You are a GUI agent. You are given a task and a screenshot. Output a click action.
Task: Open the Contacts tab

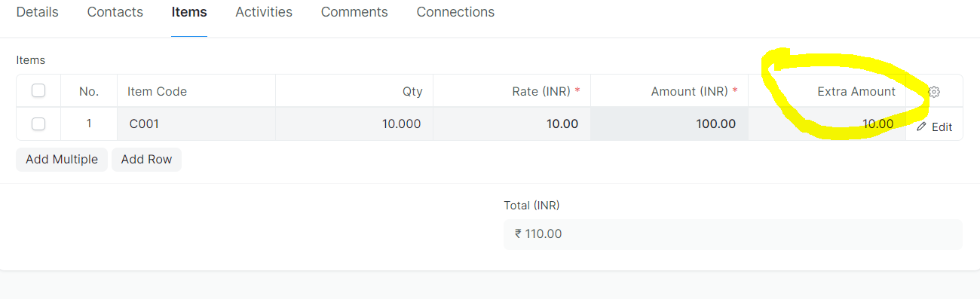(115, 12)
